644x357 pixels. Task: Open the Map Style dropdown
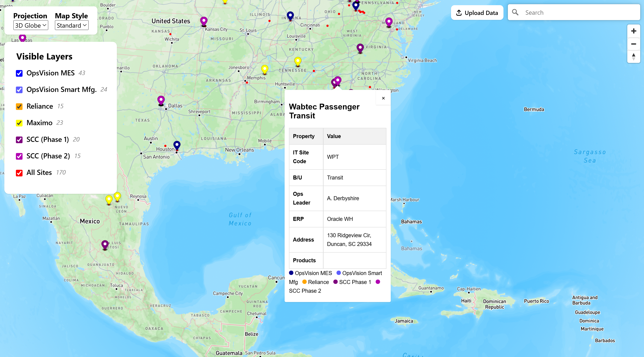pos(72,25)
